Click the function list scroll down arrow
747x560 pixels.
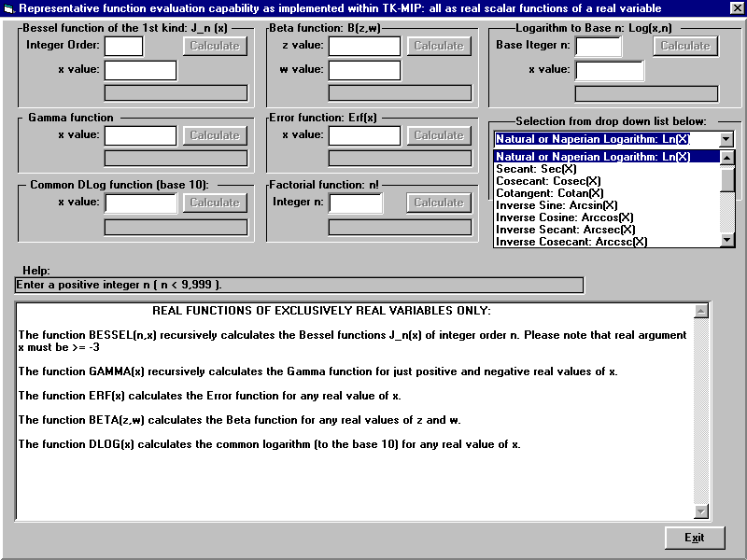pyautogui.click(x=727, y=240)
